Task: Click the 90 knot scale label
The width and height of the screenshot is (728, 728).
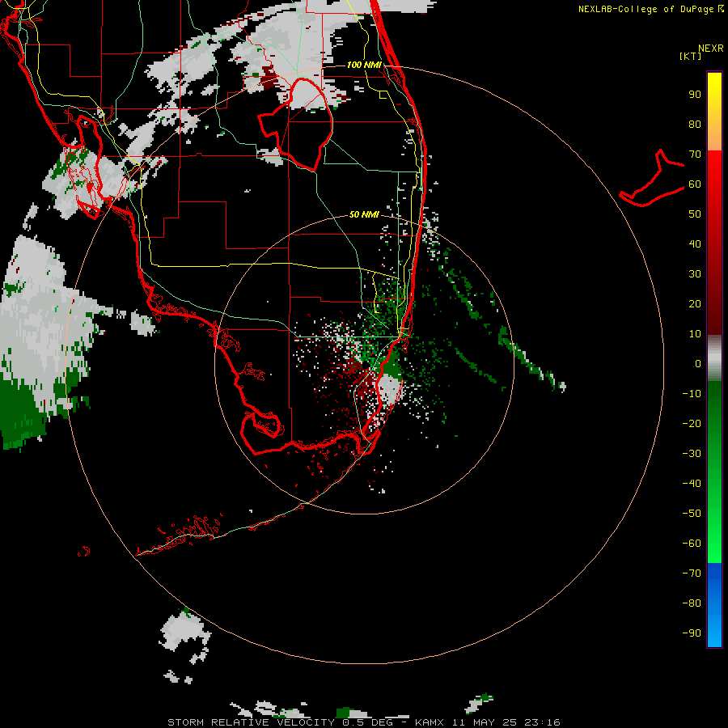Action: point(695,95)
